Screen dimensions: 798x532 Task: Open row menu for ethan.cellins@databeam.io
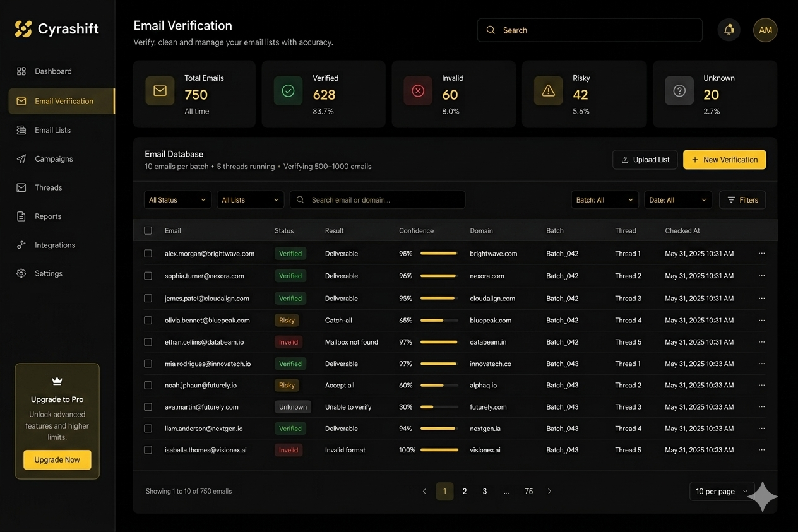click(x=761, y=342)
